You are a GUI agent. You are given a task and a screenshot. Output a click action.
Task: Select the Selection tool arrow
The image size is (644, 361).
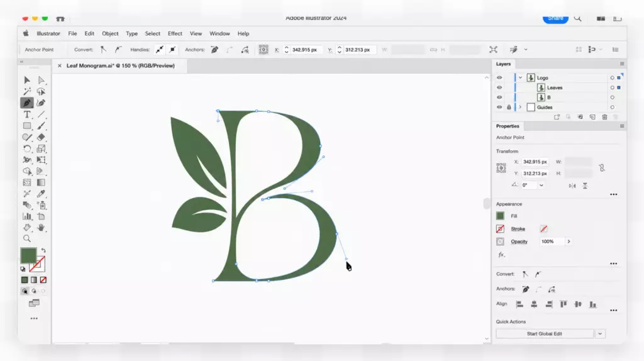point(27,80)
